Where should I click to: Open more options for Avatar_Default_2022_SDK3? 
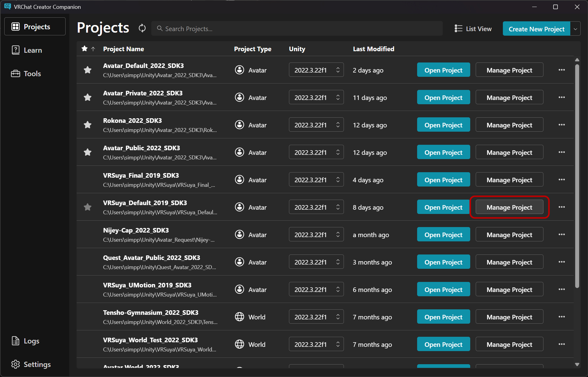pyautogui.click(x=562, y=70)
